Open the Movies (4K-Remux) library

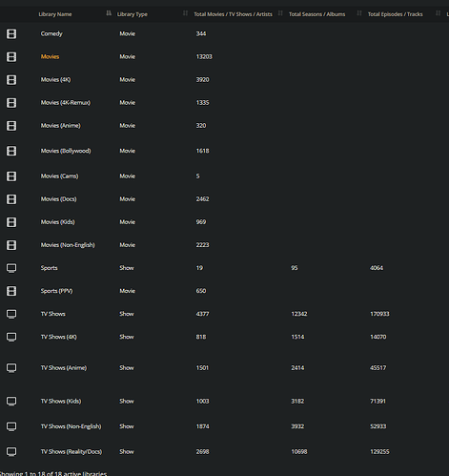pyautogui.click(x=66, y=103)
